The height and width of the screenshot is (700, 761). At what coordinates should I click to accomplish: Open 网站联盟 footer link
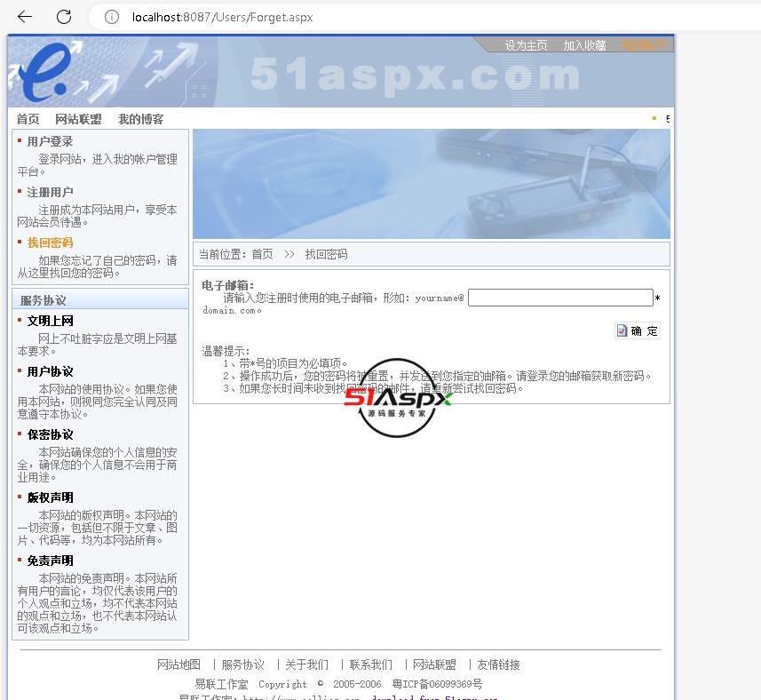(434, 664)
